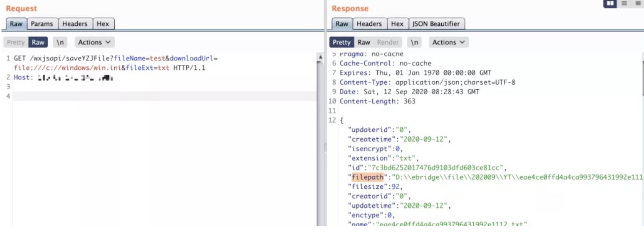Screen dimensions: 644x232
Task: Click the "createtime":"2020-09-12" JSON line
Action: click(399, 139)
